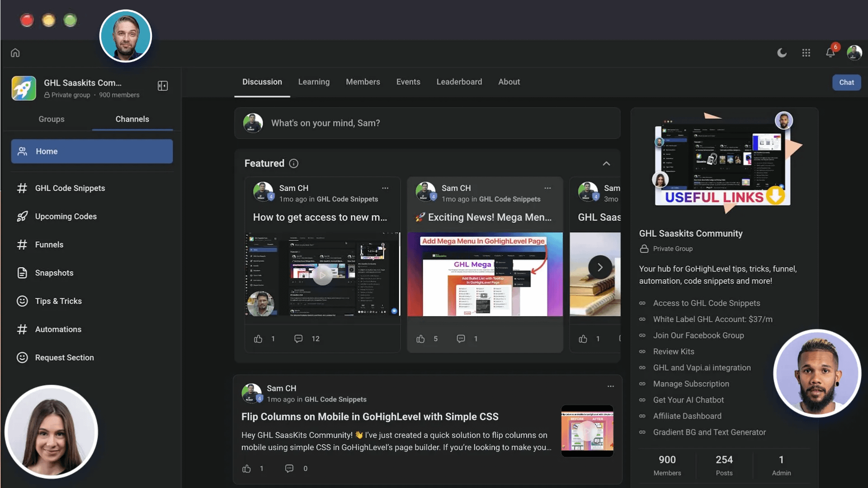Open the Members tab
This screenshot has width=868, height=488.
[x=363, y=82]
